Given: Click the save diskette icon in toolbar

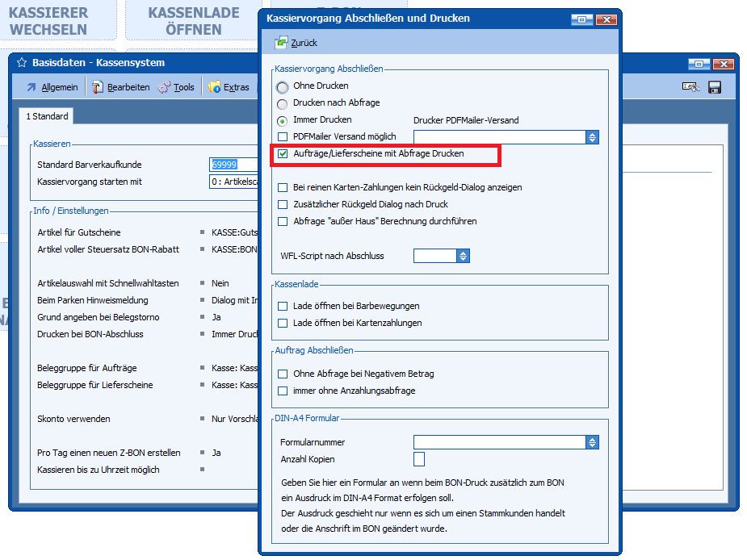Looking at the screenshot, I should [714, 87].
